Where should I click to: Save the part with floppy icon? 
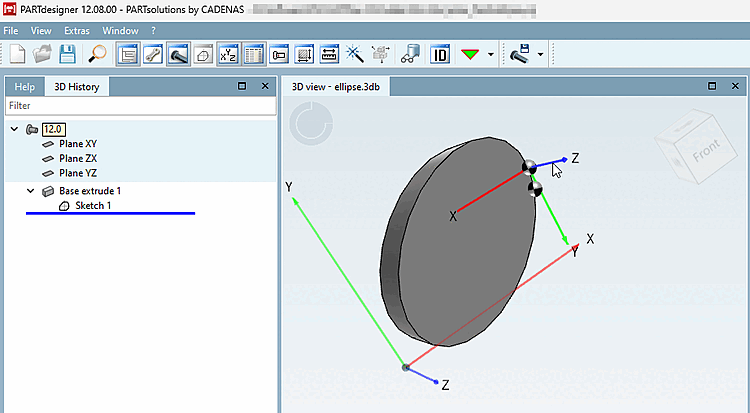(67, 54)
